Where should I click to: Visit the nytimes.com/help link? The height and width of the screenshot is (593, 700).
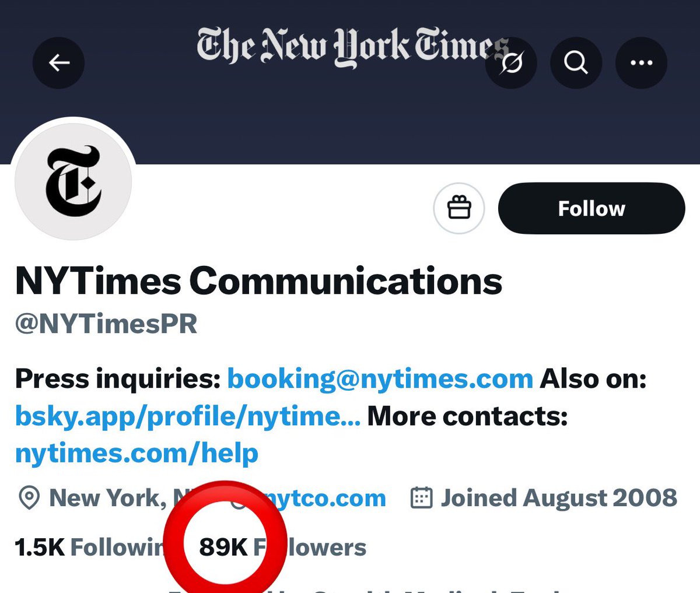[x=136, y=454]
